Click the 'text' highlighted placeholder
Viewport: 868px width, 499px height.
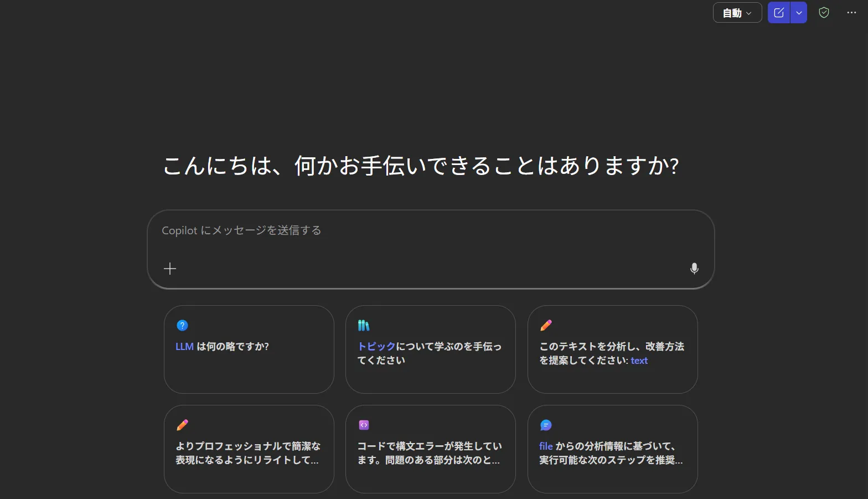(x=639, y=361)
